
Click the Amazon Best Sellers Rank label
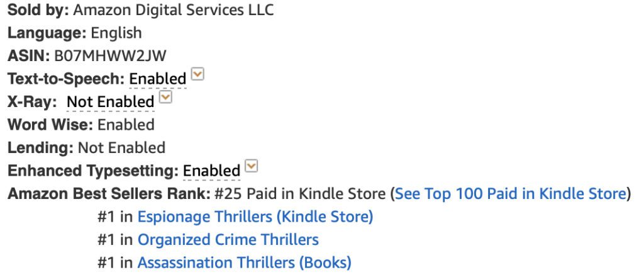click(x=109, y=193)
